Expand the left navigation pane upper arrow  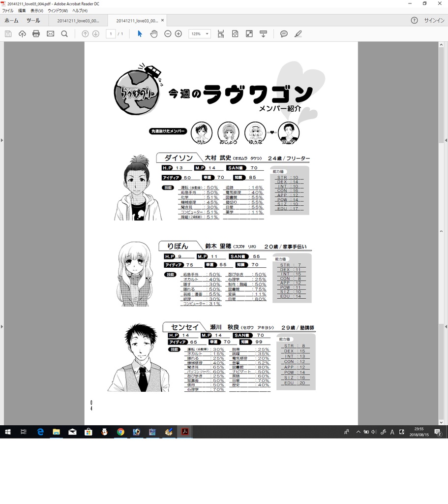tap(2, 140)
